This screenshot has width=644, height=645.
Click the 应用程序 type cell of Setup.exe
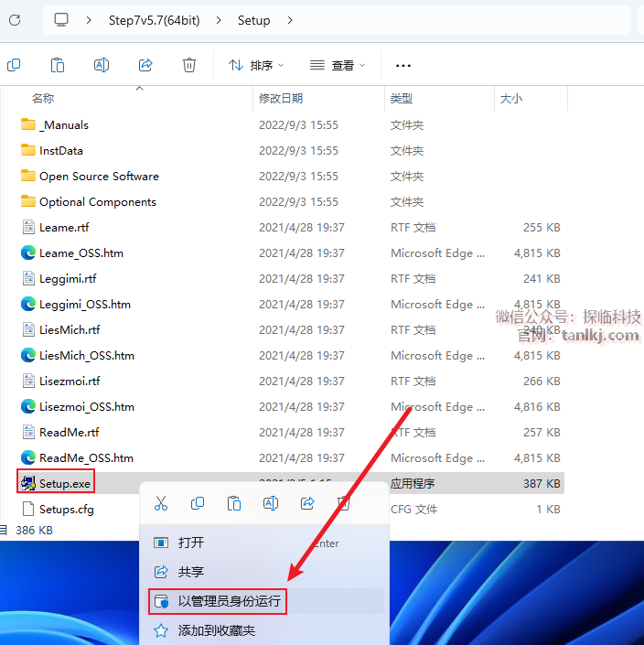coord(413,483)
